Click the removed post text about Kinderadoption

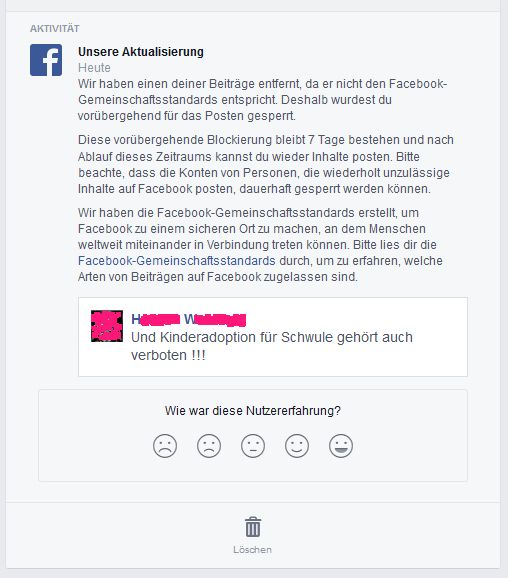click(272, 346)
